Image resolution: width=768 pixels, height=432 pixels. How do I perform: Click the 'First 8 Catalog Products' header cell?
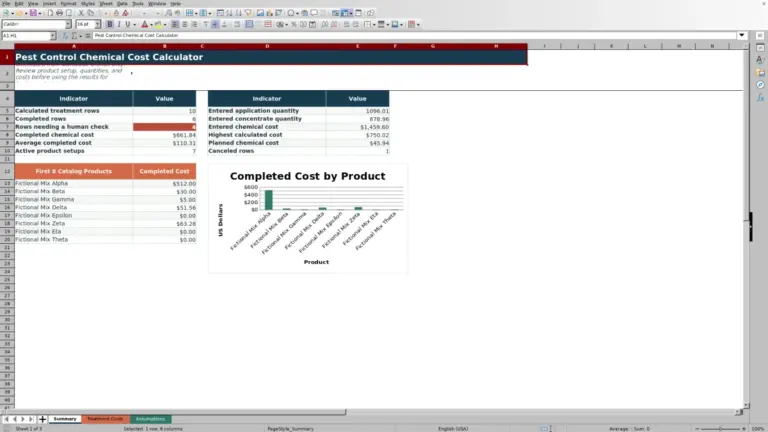coord(73,171)
